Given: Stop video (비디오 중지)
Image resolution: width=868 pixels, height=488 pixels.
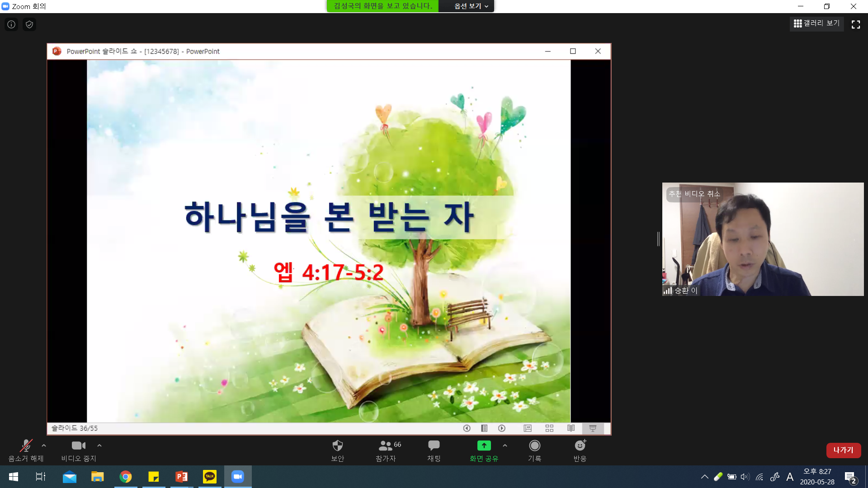Looking at the screenshot, I should 79,450.
